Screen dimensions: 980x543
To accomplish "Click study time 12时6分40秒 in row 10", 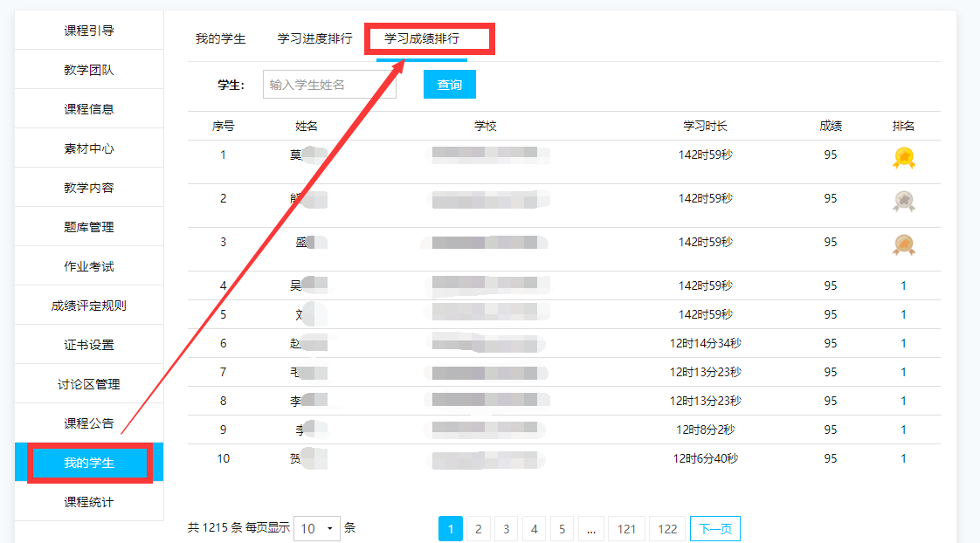I will click(705, 458).
